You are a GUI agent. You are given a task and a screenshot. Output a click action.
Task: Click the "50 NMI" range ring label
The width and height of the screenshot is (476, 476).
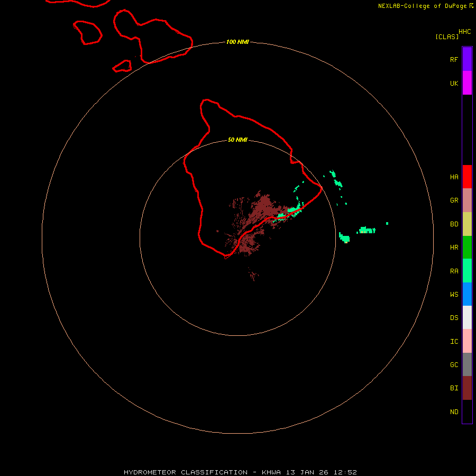pos(237,140)
